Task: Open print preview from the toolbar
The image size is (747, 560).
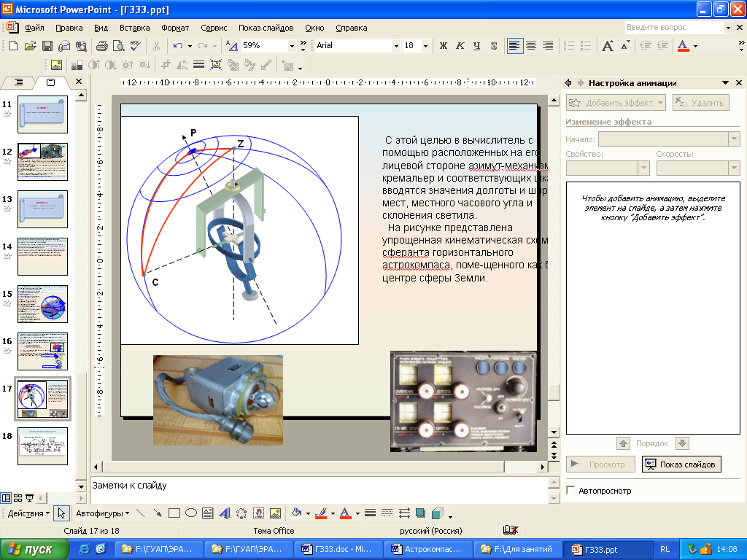Action: (x=118, y=46)
